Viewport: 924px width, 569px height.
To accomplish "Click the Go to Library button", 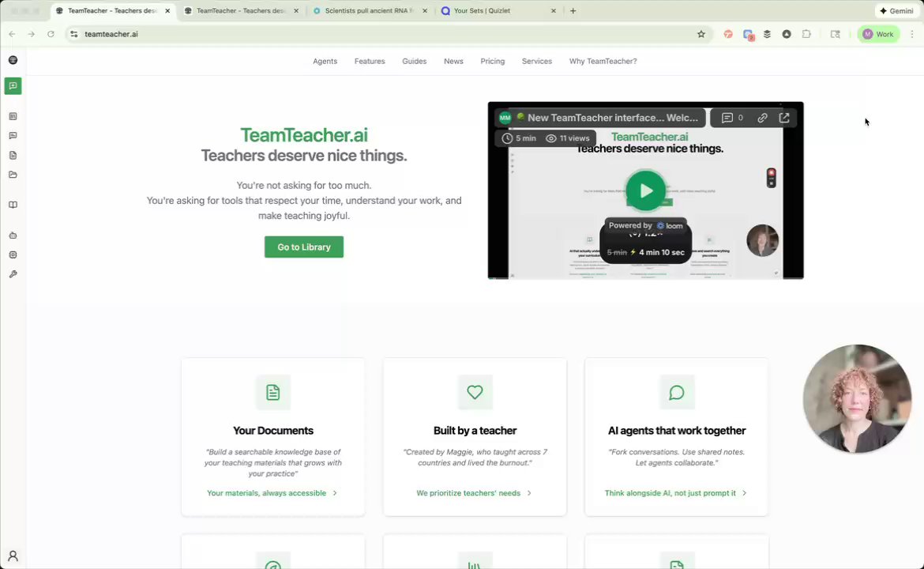I will (x=304, y=247).
